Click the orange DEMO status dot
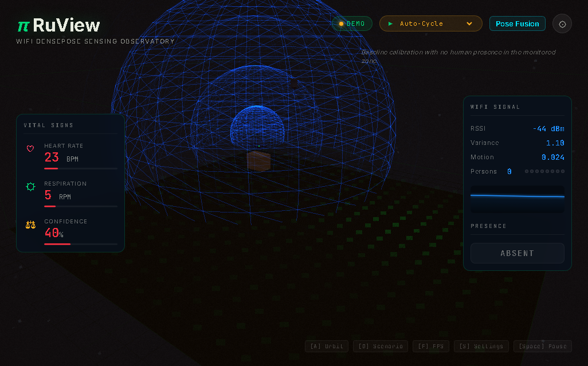This screenshot has width=588, height=366. pos(341,24)
